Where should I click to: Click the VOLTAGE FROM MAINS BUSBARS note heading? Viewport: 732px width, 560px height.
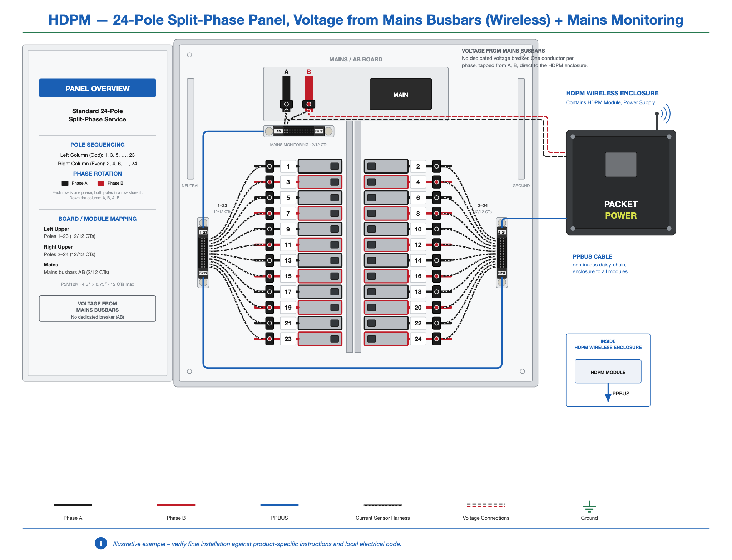pyautogui.click(x=503, y=51)
